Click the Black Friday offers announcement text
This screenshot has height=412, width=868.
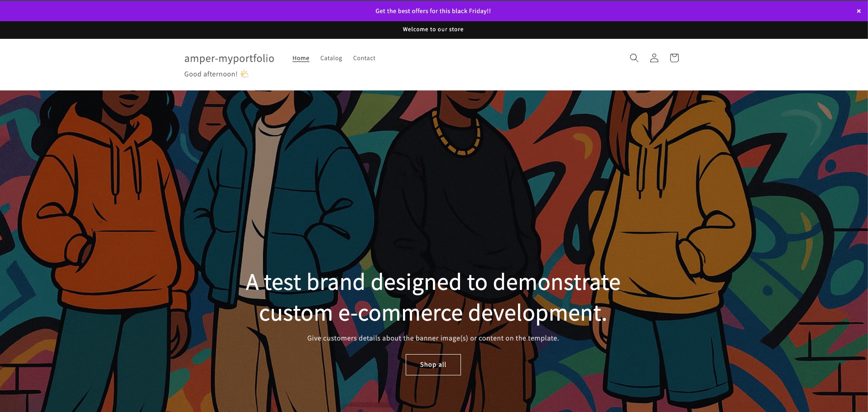point(433,11)
